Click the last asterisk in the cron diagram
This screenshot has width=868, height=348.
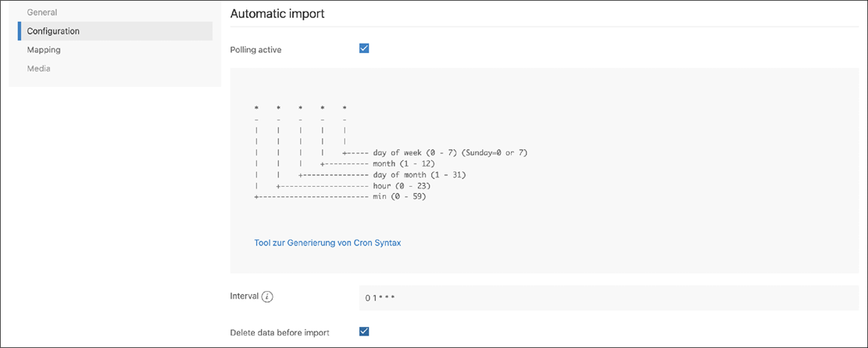[345, 108]
